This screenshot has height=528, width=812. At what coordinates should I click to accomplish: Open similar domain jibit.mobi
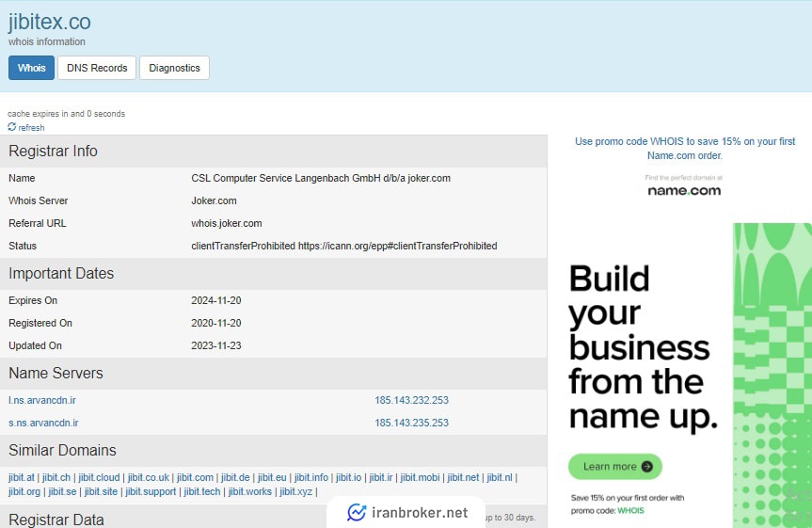click(x=420, y=477)
